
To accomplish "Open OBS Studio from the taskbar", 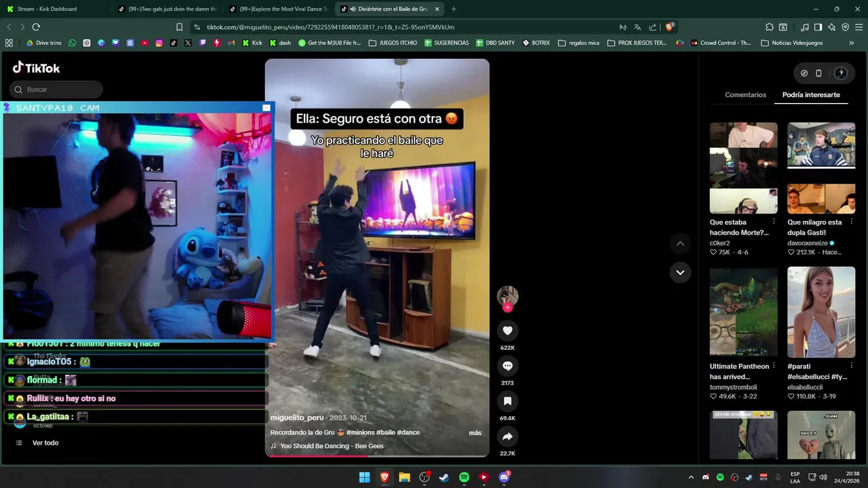I will [x=425, y=477].
